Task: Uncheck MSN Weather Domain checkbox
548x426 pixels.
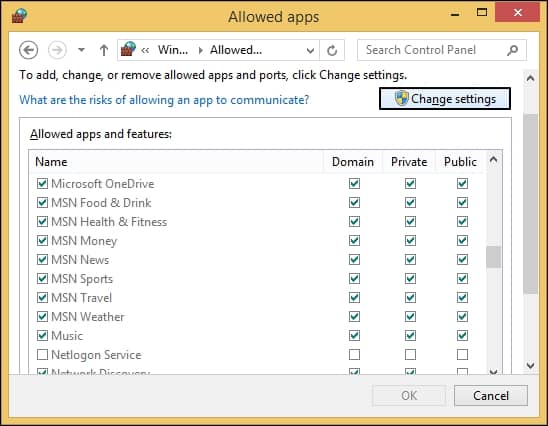Action: [354, 317]
